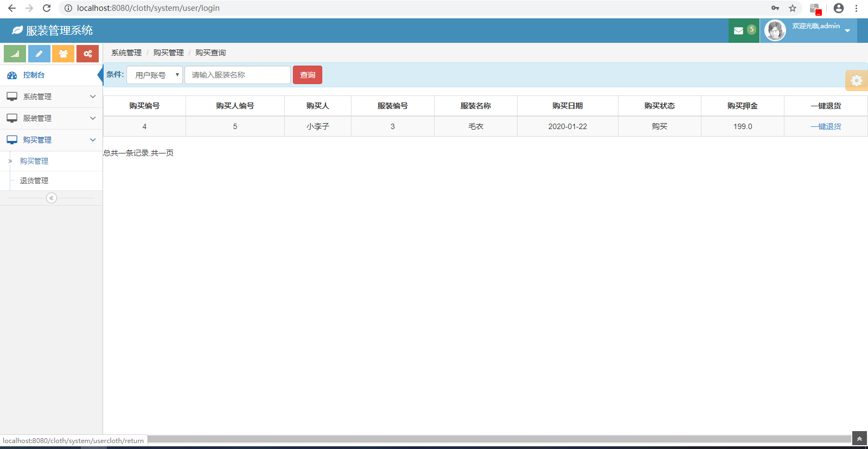Image resolution: width=868 pixels, height=449 pixels.
Task: Click the admin avatar picture
Action: 775,30
